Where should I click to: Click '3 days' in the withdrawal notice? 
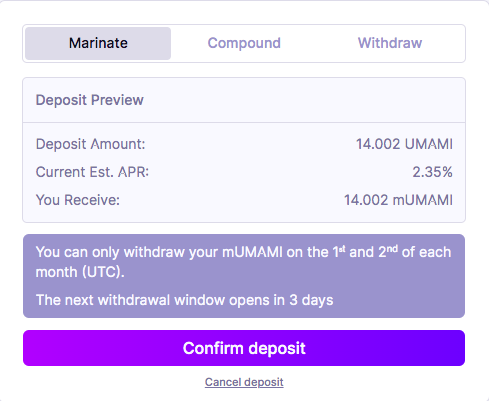[x=311, y=300]
